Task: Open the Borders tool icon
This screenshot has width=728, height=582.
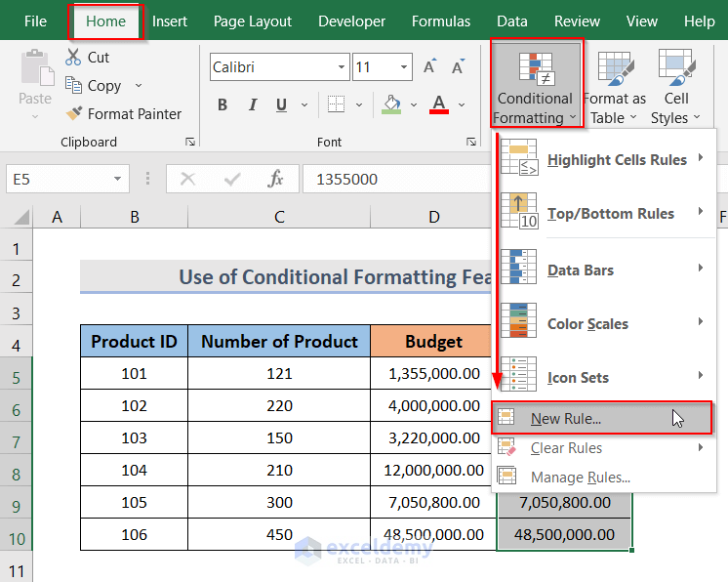Action: [336, 104]
